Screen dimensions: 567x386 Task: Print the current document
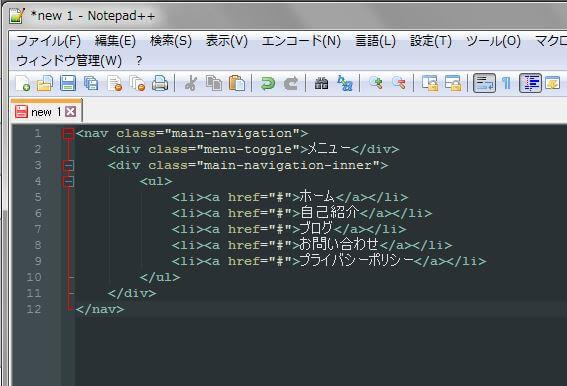(x=160, y=83)
